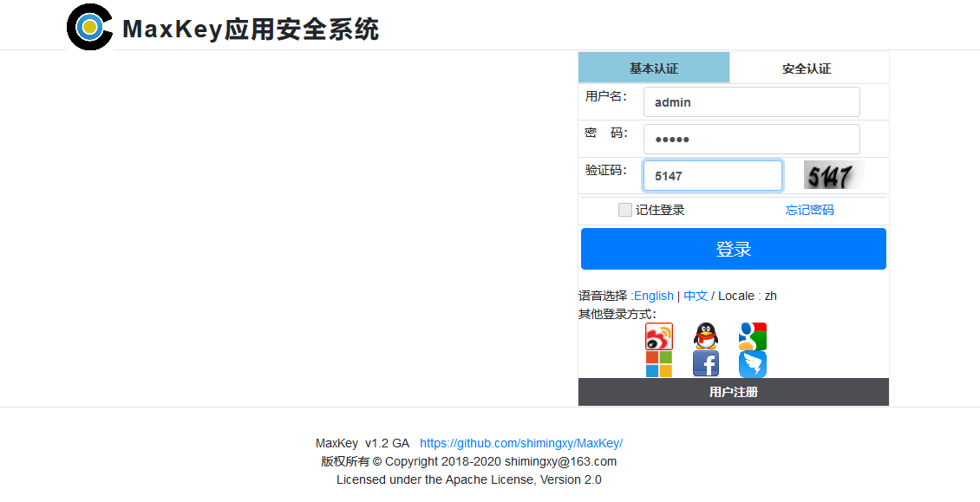Image resolution: width=980 pixels, height=502 pixels.
Task: Click into the 验证码 input field
Action: click(x=712, y=176)
